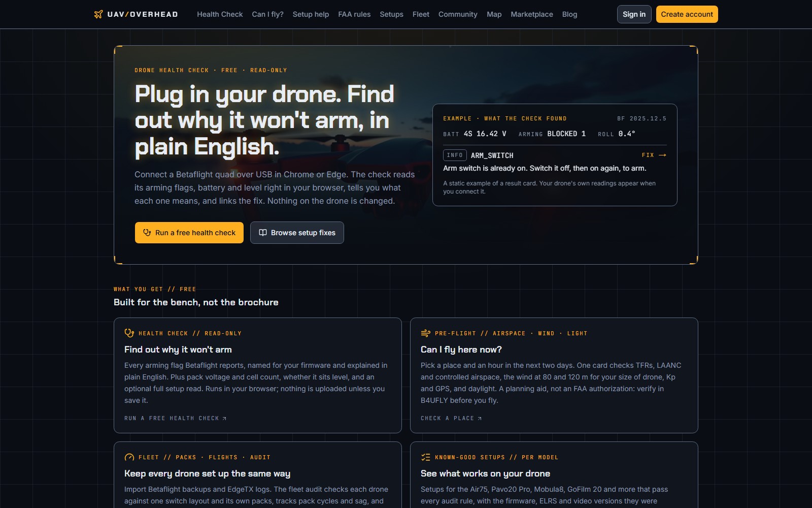The width and height of the screenshot is (812, 508).
Task: Open the Map nav item
Action: tap(494, 14)
